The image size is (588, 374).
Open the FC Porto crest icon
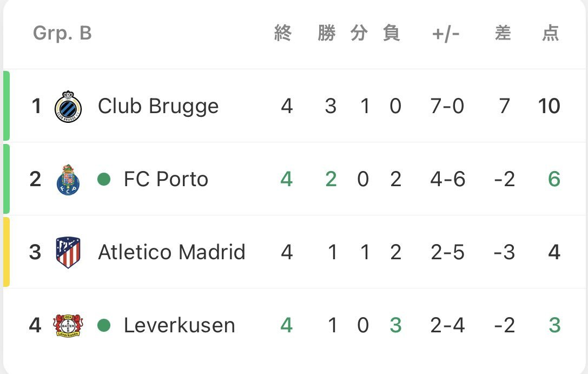click(68, 179)
